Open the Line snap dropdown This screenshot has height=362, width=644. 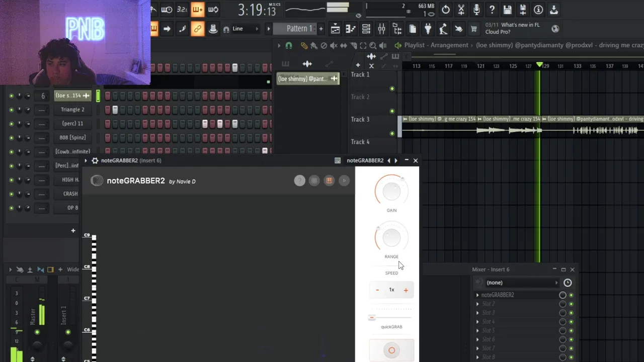[x=246, y=29]
